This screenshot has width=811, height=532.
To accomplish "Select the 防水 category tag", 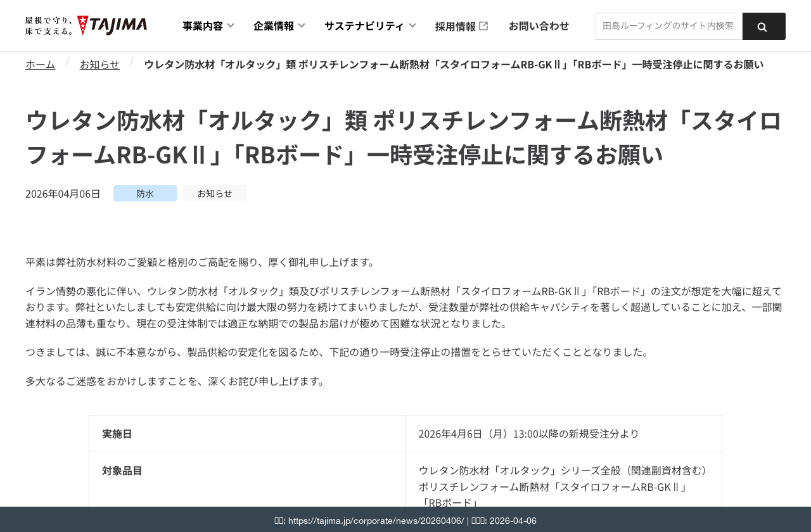I will (144, 193).
